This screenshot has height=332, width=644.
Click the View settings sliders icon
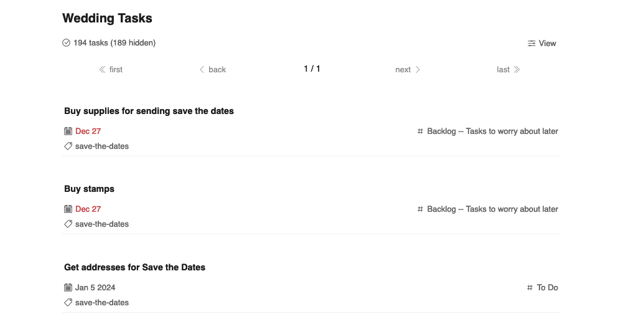[531, 44]
